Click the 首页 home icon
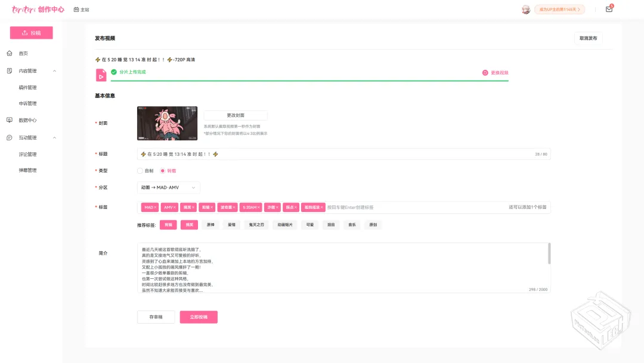The height and width of the screenshot is (363, 644). 10,53
